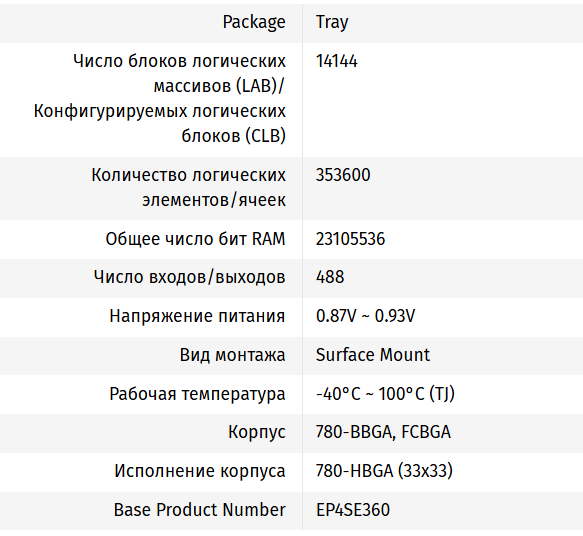Click the Рабочая температура label
This screenshot has width=583, height=536.
pos(197,394)
